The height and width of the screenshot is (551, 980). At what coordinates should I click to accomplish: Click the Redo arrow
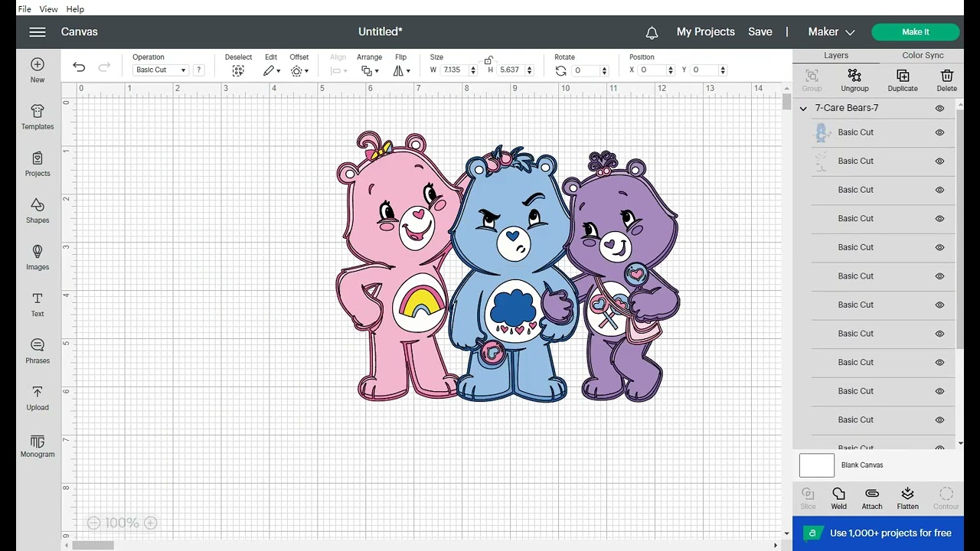(104, 67)
